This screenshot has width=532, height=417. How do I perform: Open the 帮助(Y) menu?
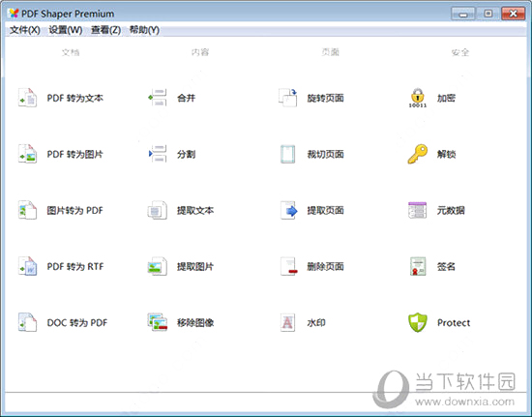[x=144, y=30]
